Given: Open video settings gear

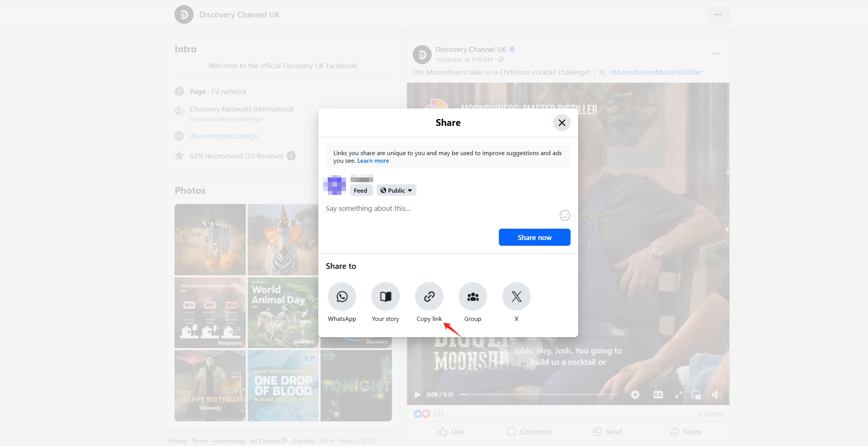Looking at the screenshot, I should (635, 394).
